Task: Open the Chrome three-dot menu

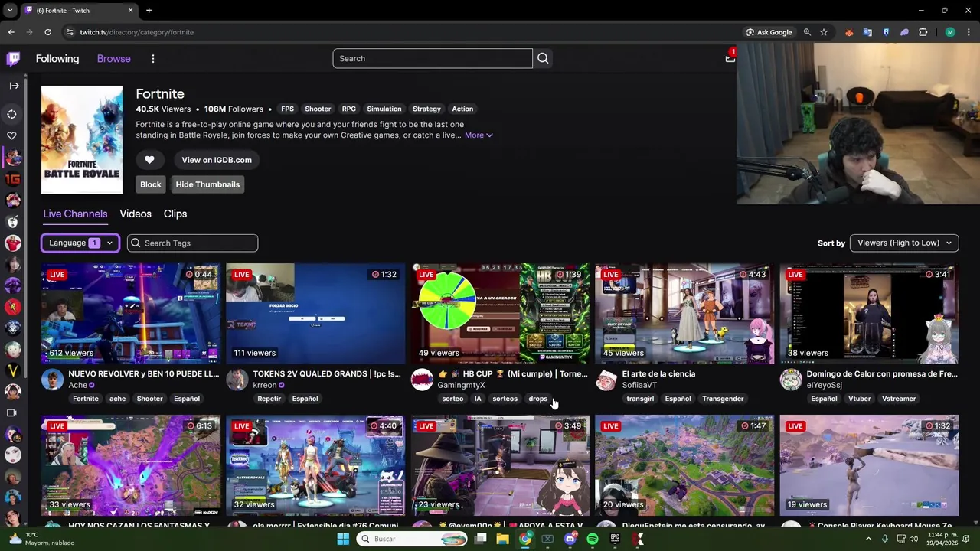Action: (x=967, y=32)
